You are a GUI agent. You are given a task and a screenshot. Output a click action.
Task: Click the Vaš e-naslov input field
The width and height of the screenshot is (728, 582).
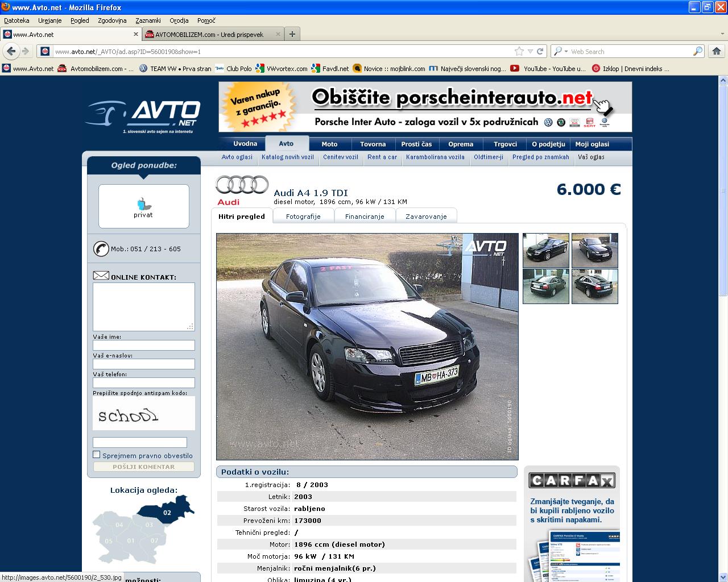[x=143, y=364]
